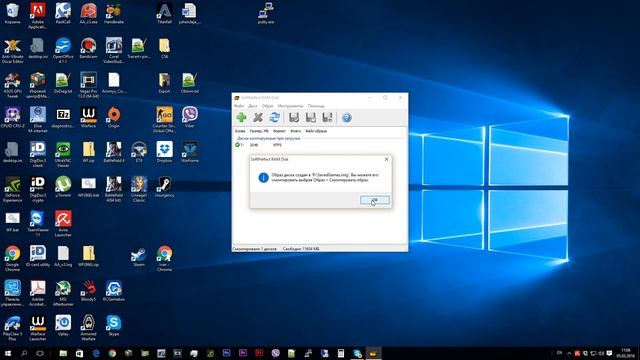Screen dimensions: 640x360
Task: Select the RaidCall desktop icon
Action: point(63,14)
